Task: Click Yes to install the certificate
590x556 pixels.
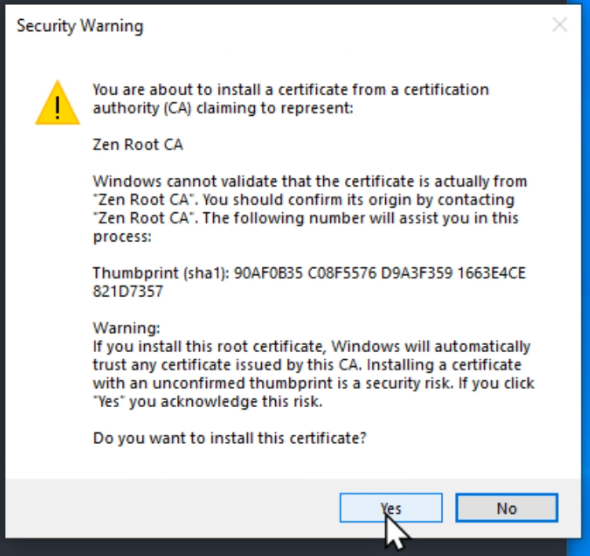Action: click(391, 508)
